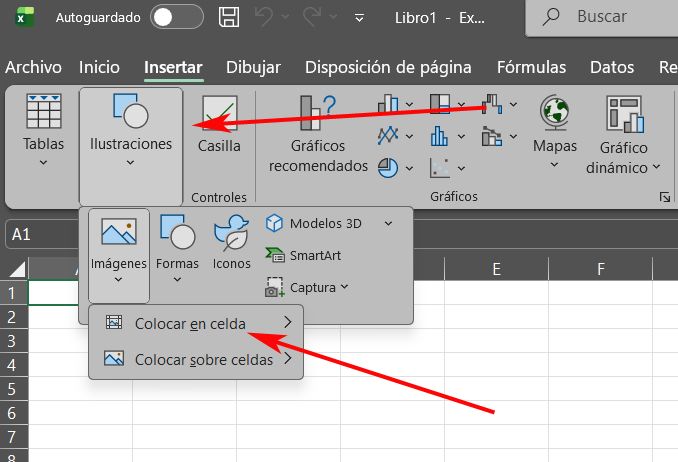Open the Mapas chart button
This screenshot has width=678, height=462.
(555, 131)
